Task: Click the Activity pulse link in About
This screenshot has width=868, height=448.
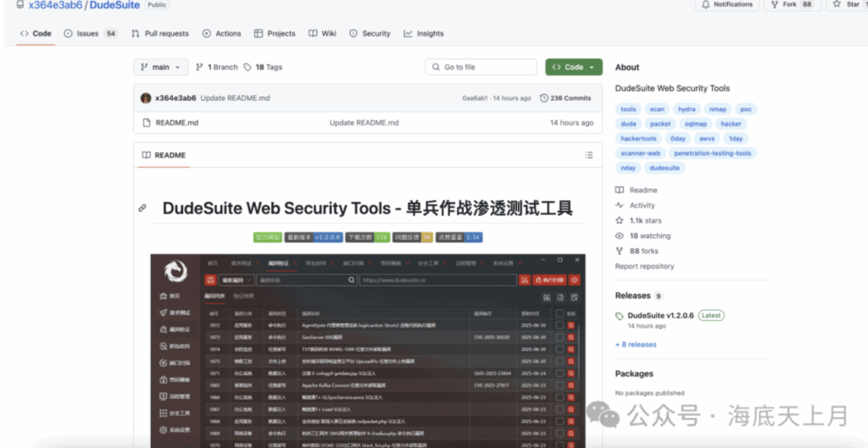Action: (x=642, y=205)
